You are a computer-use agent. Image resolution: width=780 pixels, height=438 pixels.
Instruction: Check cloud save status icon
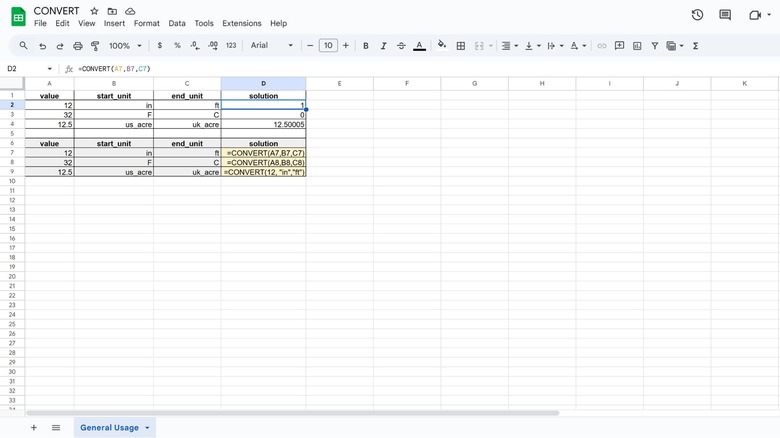[130, 11]
